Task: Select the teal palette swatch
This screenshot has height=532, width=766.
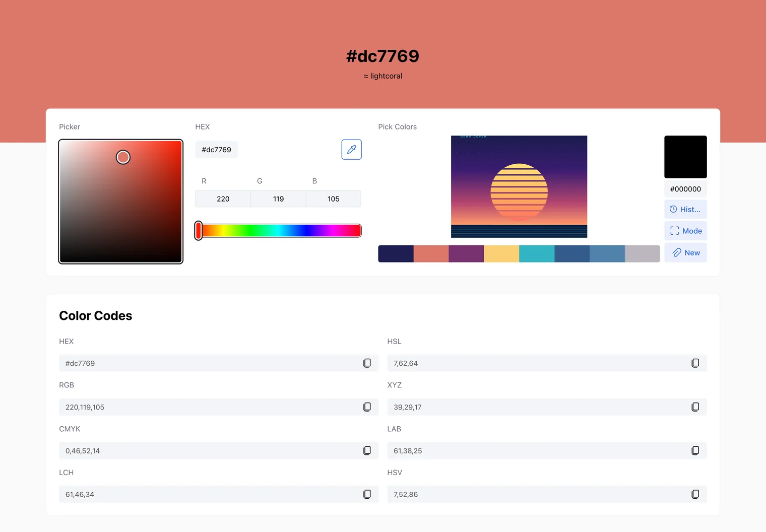Action: [x=537, y=254]
